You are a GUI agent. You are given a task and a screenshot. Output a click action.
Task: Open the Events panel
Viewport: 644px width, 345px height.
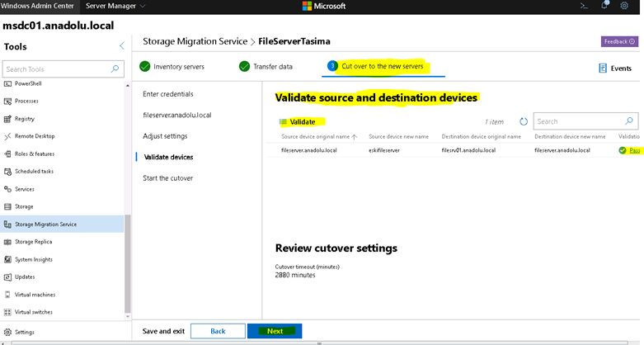tap(615, 69)
